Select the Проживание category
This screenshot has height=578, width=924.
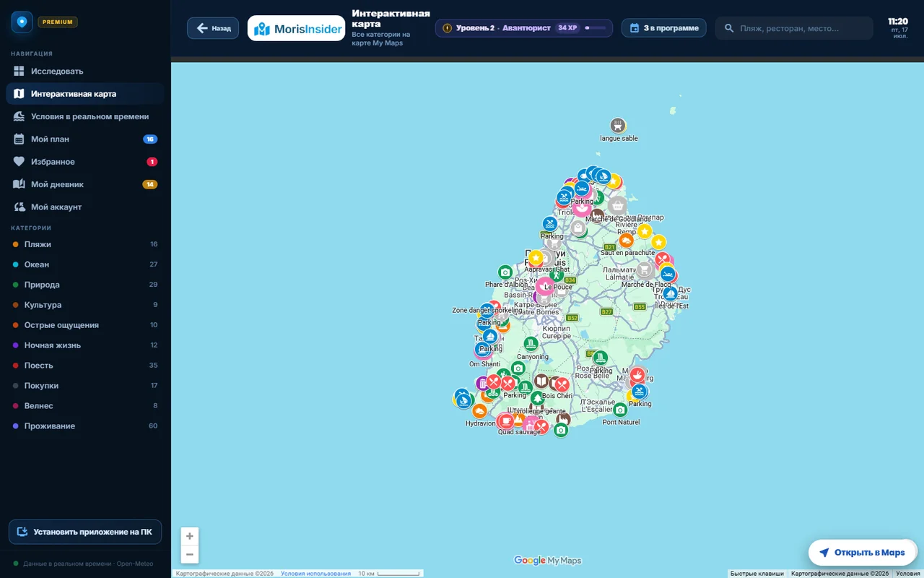[85, 426]
